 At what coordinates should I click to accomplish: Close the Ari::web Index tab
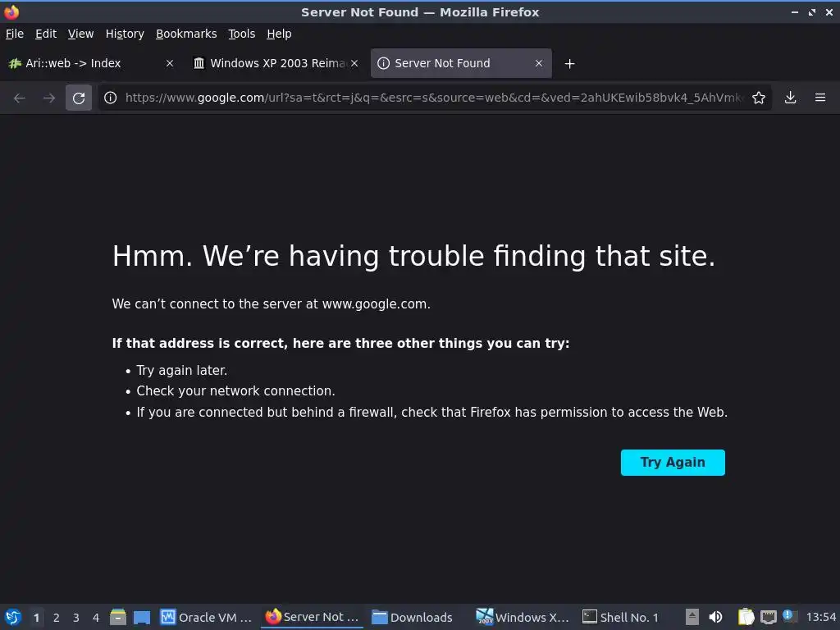[x=170, y=63]
